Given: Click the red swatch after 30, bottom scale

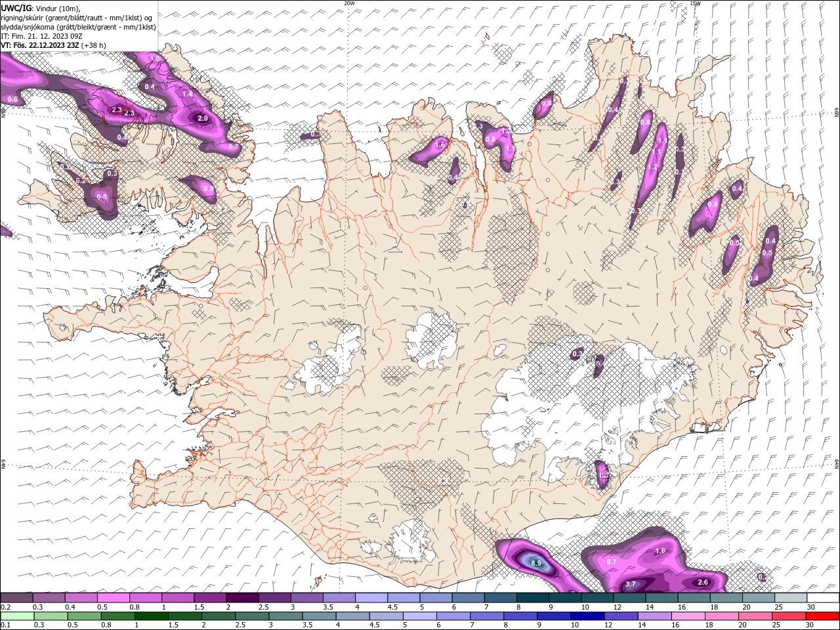Looking at the screenshot, I should click(823, 616).
